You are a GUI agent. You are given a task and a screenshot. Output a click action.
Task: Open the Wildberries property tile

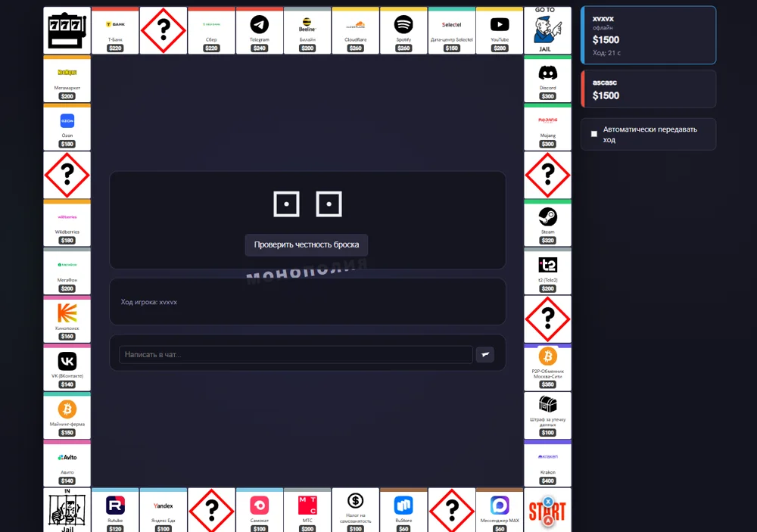[67, 222]
